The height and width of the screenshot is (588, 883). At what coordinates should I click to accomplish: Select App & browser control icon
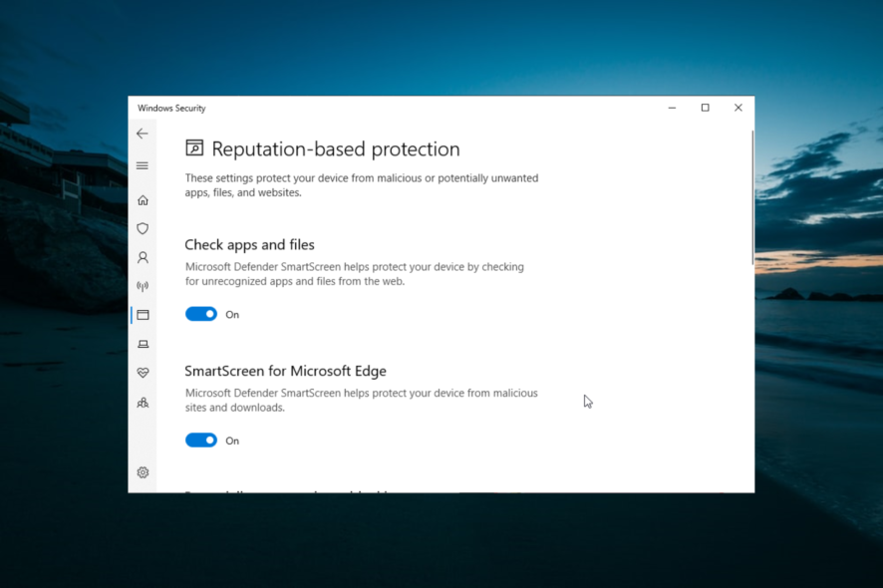click(144, 315)
